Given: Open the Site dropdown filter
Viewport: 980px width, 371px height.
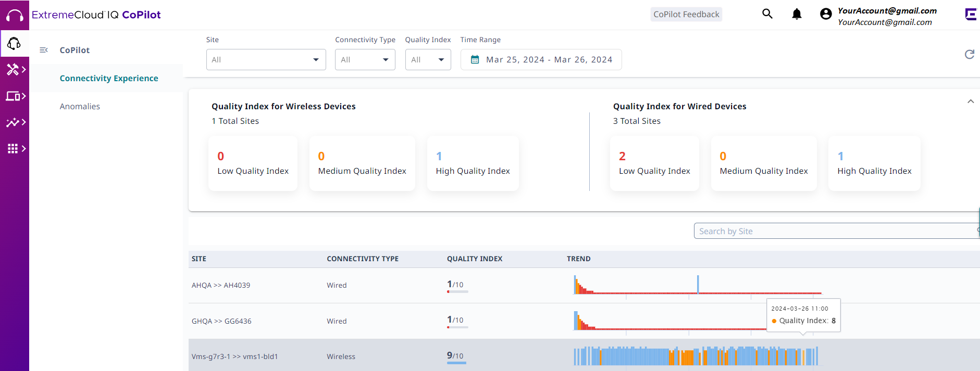Looking at the screenshot, I should [x=266, y=60].
